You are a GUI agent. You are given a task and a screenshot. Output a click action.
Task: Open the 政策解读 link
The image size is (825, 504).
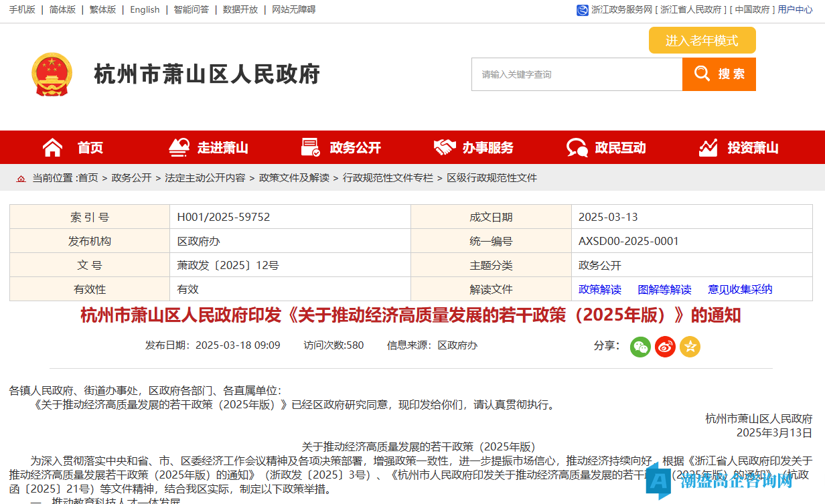(x=600, y=289)
